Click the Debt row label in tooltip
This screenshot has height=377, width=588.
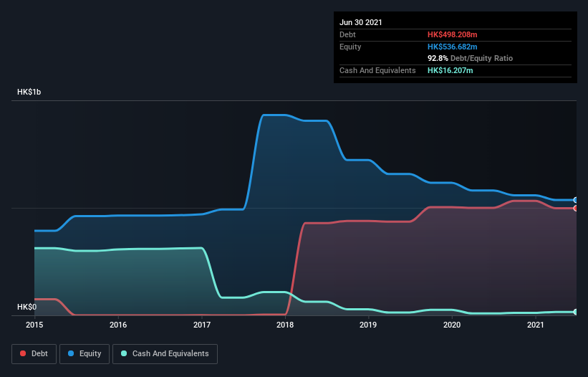347,34
